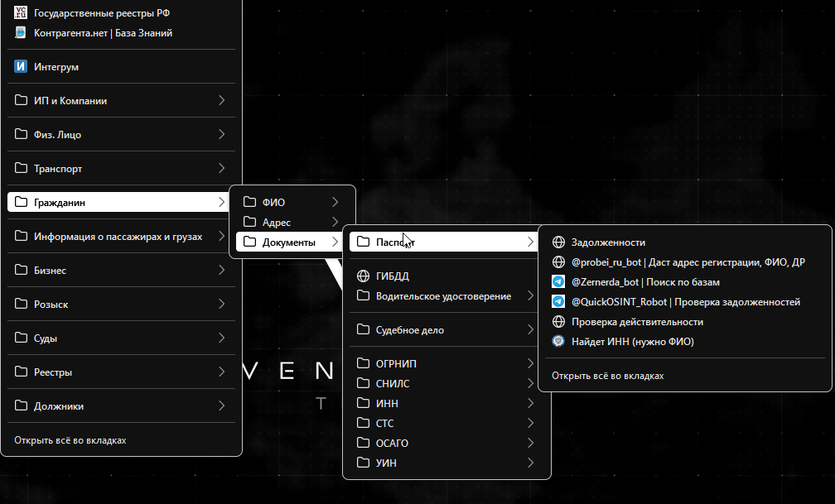
Task: Open the Контрагента.нет | База Знаний bookmark
Action: 122,33
